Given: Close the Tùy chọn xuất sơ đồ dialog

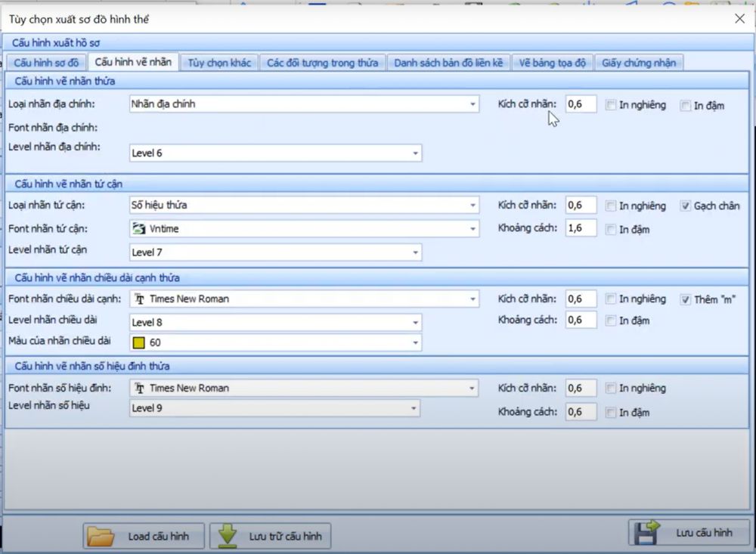Looking at the screenshot, I should tap(739, 19).
